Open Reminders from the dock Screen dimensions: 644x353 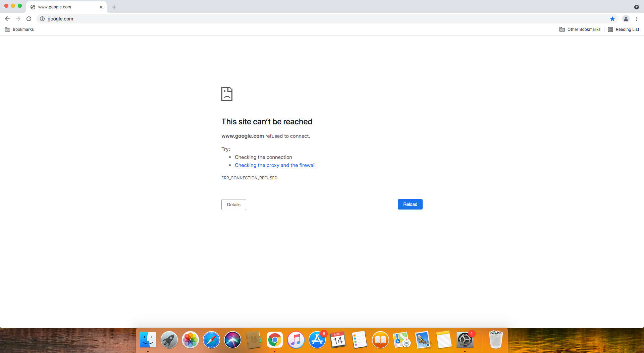click(359, 340)
